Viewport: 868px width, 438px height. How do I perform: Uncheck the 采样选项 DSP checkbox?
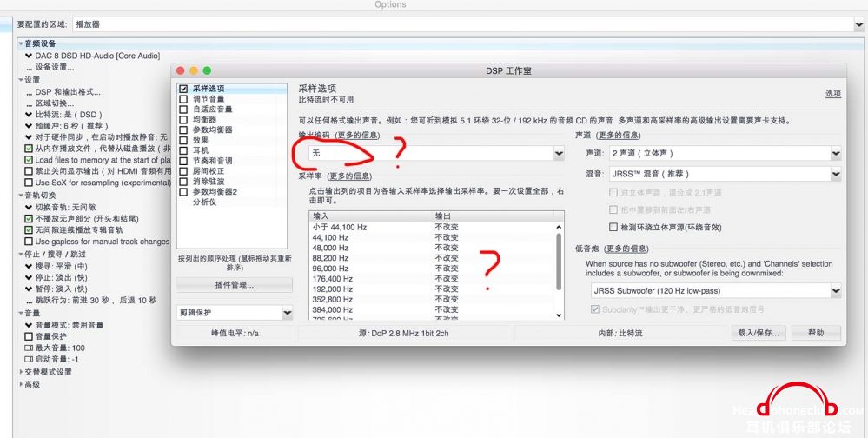pos(183,89)
